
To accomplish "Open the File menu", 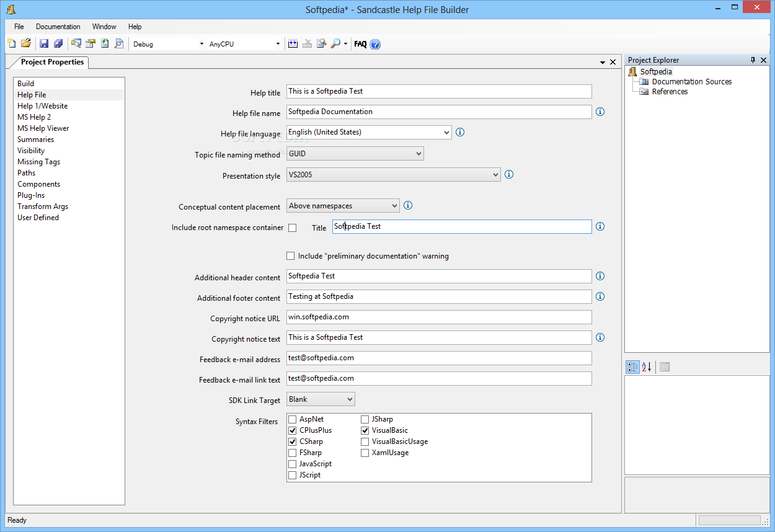I will coord(19,27).
